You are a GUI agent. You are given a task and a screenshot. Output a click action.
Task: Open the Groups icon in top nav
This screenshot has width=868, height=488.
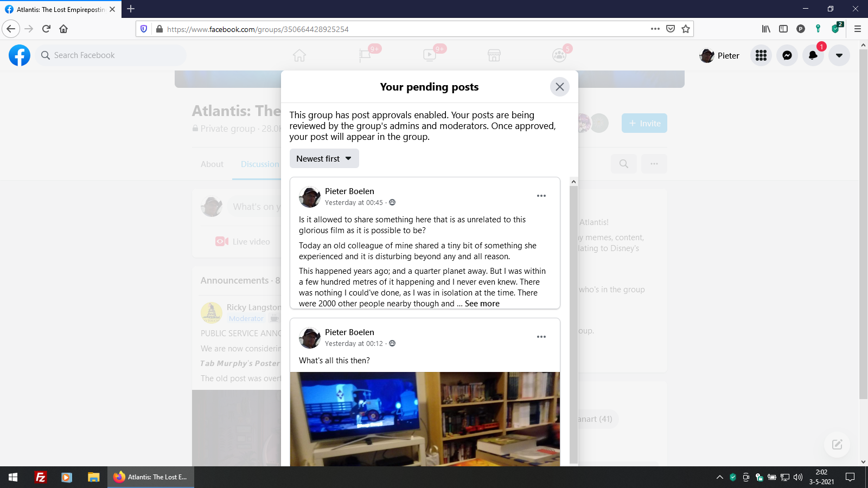pos(559,55)
